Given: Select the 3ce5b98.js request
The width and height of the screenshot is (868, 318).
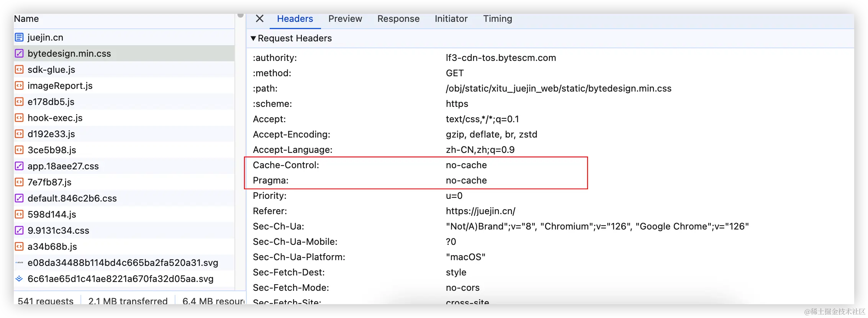Looking at the screenshot, I should 124,150.
